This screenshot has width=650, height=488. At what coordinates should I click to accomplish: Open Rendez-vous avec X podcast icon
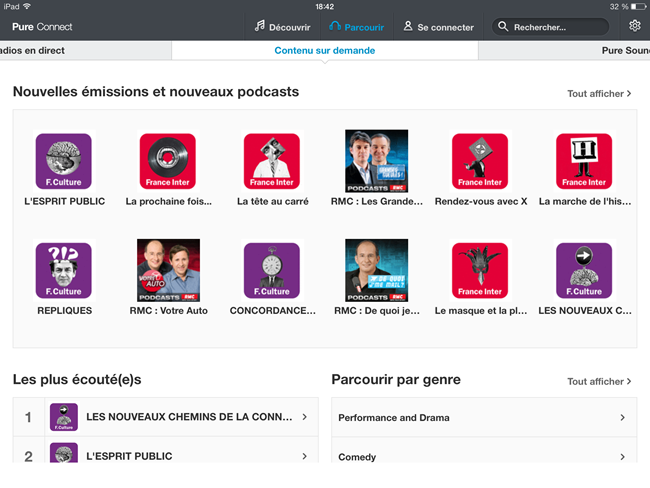(x=480, y=161)
